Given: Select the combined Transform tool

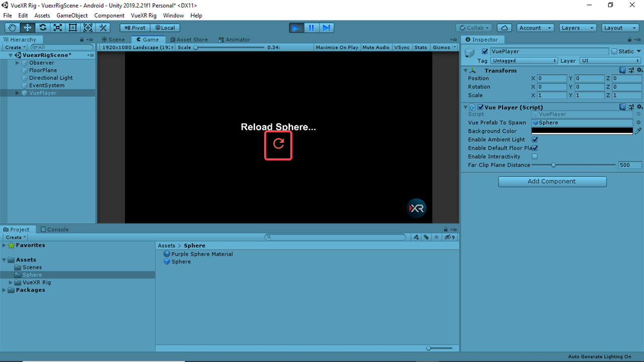Looking at the screenshot, I should tap(88, 28).
